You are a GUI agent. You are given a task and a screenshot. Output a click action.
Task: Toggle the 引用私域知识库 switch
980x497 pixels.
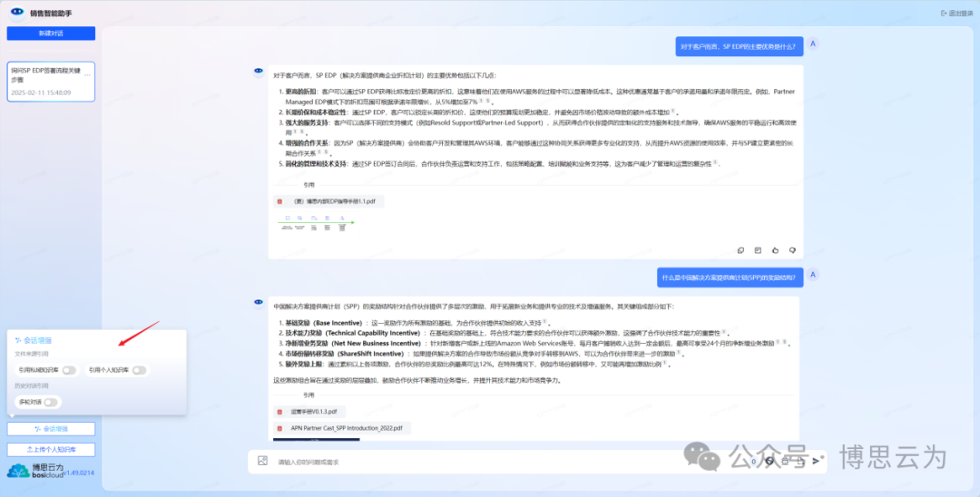pyautogui.click(x=69, y=370)
